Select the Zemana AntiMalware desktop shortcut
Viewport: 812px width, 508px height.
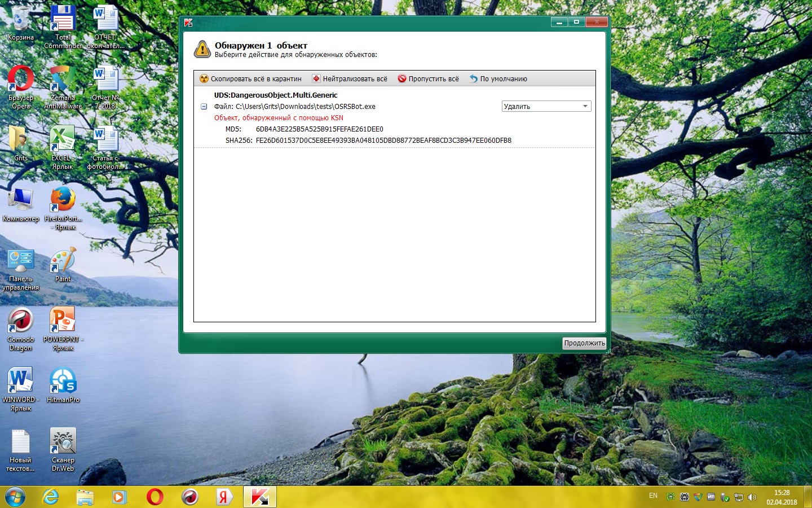[x=63, y=87]
